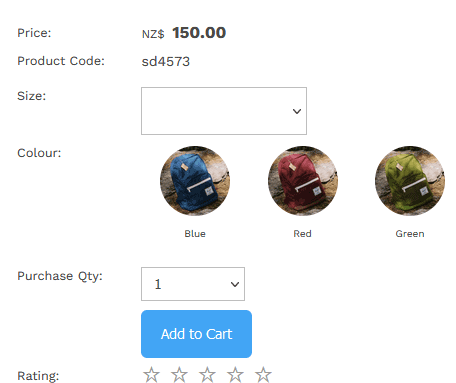The width and height of the screenshot is (456, 383).
Task: Click the product code sd4573
Action: (x=166, y=62)
